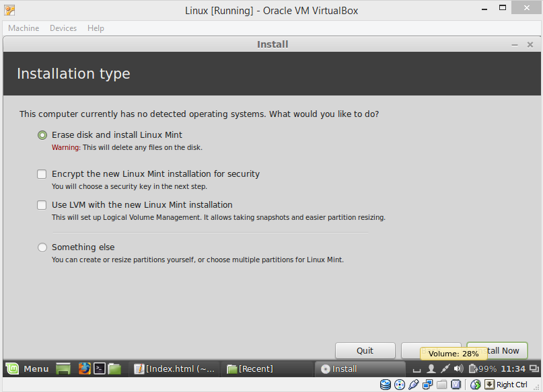Open the Machine menu

pyautogui.click(x=24, y=28)
